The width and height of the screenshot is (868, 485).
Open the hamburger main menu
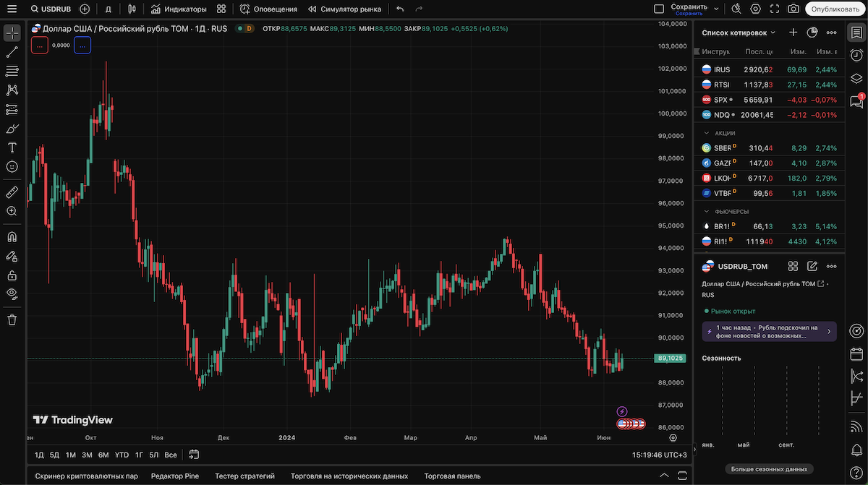(12, 9)
